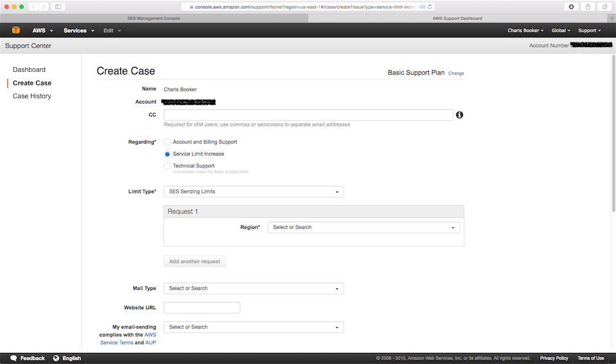Click the audio speaker icon in address bar
This screenshot has width=616, height=364.
pyautogui.click(x=422, y=6)
